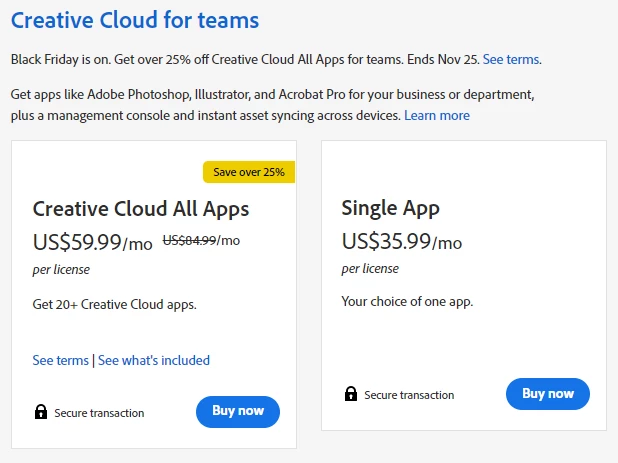
Task: Click per license text under the Single App price
Action: point(370,269)
